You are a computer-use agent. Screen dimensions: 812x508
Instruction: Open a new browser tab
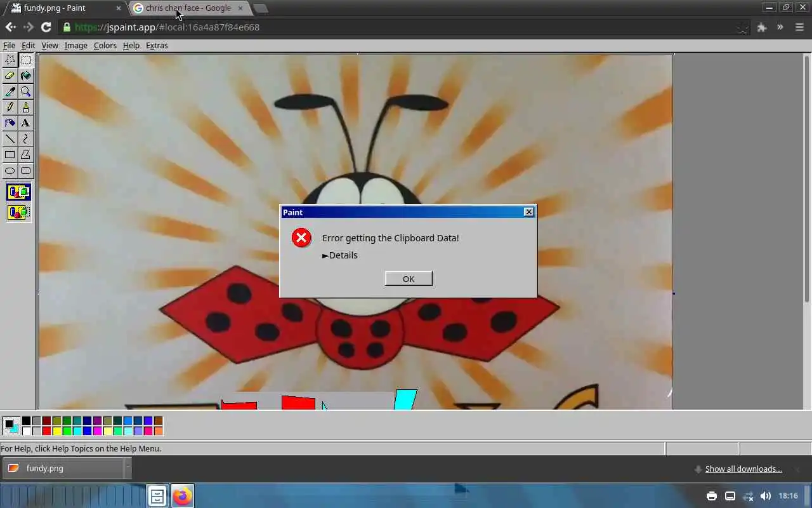point(261,8)
